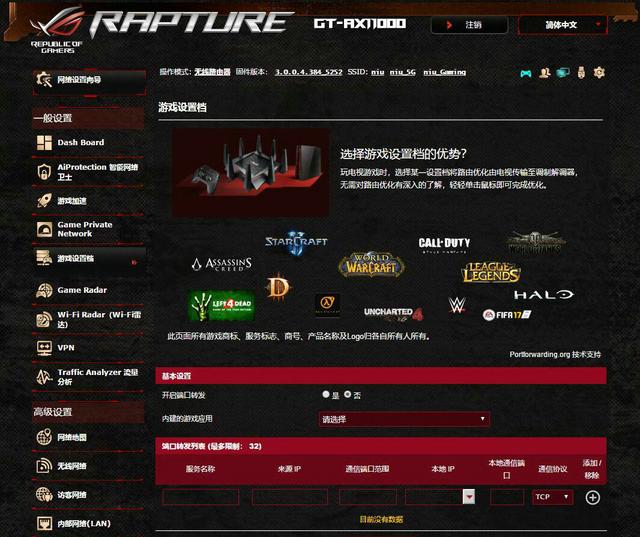640x537 pixels.
Task: Click the 网络设置向导 wizard icon
Action: click(43, 79)
